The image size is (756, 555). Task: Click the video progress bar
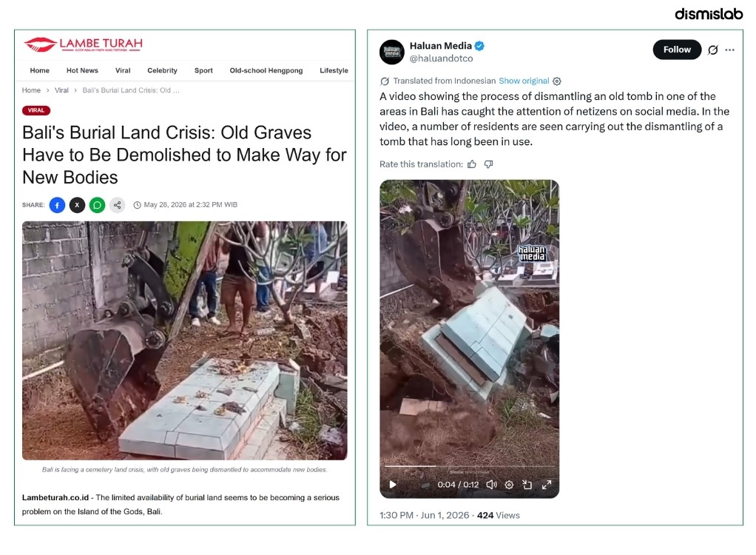coord(470,466)
